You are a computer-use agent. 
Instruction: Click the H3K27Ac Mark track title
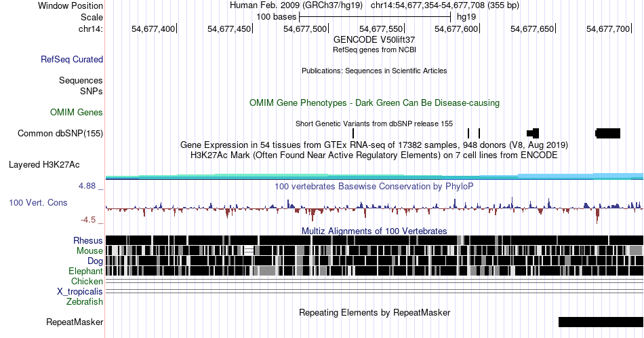tap(374, 155)
